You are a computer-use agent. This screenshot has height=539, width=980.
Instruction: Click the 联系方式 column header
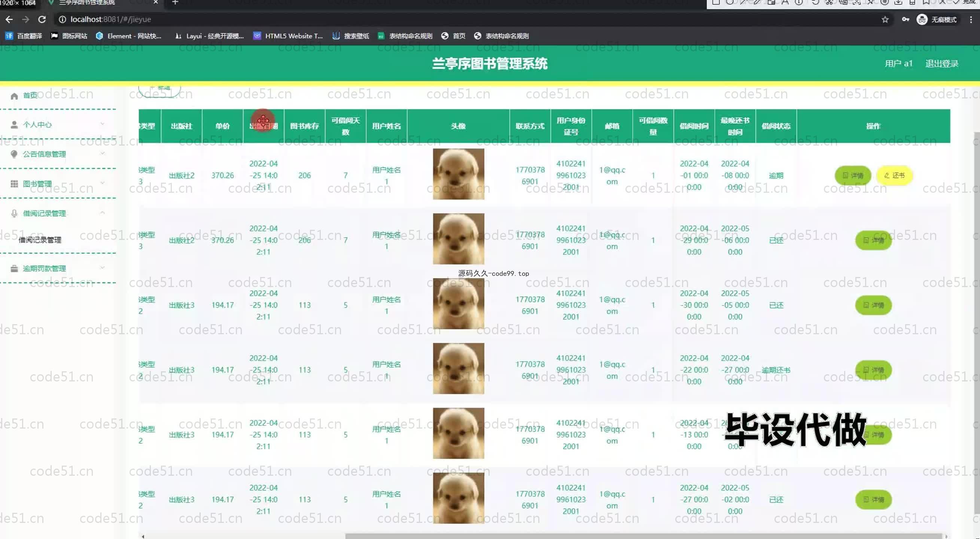[x=530, y=126]
